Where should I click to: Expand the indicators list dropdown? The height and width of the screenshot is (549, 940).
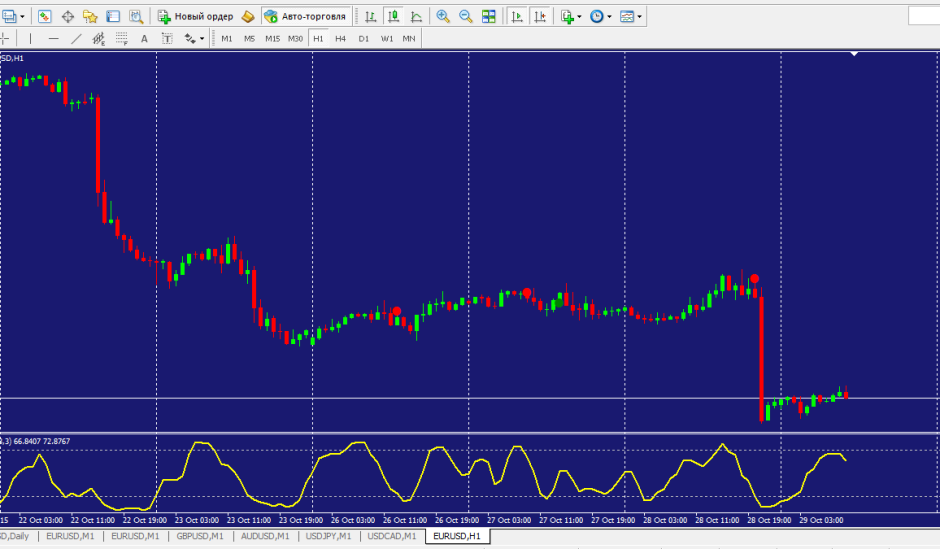coord(580,17)
